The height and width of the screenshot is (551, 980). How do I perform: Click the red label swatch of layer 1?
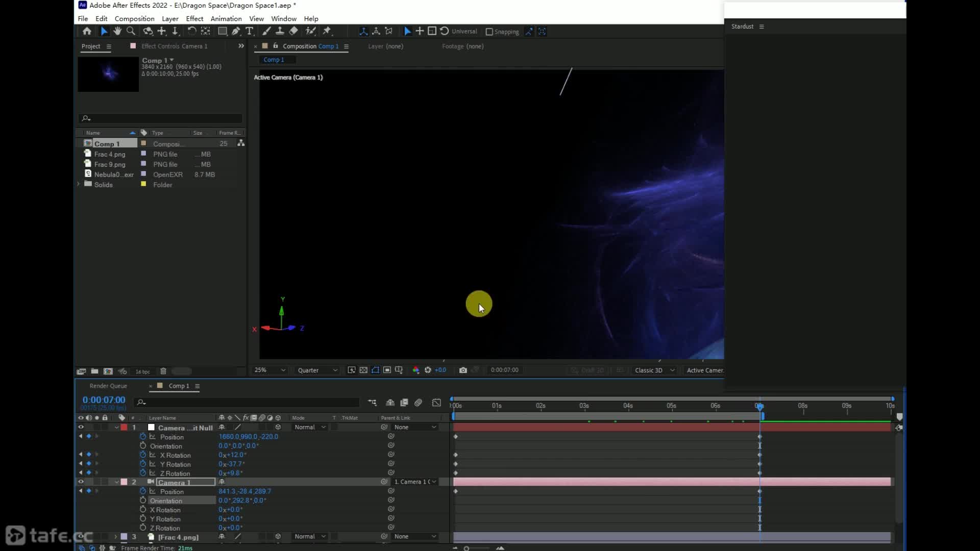[x=124, y=428]
